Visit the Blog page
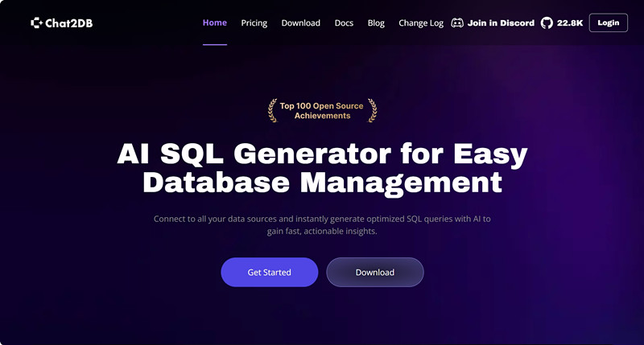644x345 pixels. coord(376,23)
